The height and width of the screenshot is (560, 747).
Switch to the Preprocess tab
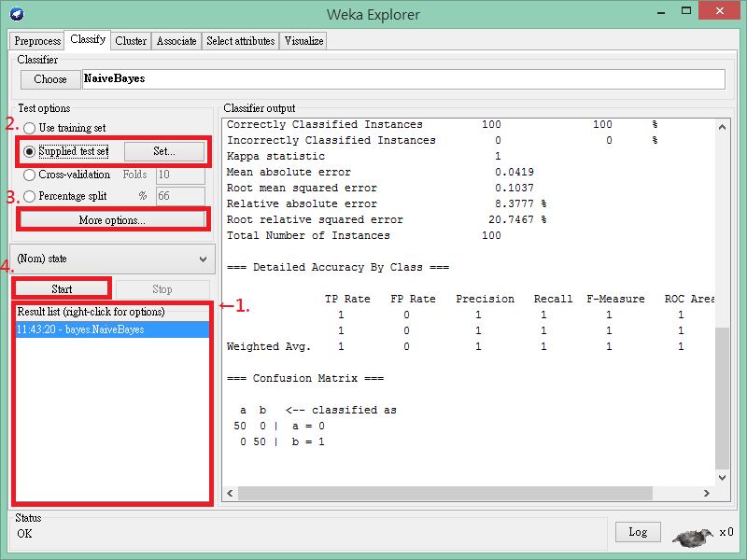37,41
